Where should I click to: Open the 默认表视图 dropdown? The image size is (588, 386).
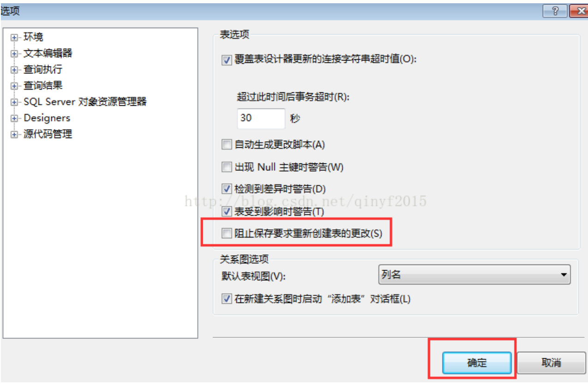(x=474, y=275)
